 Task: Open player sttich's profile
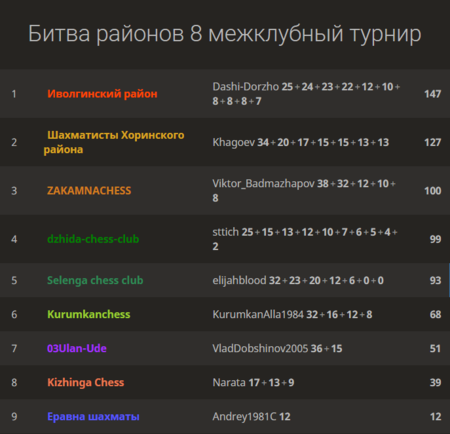pyautogui.click(x=226, y=232)
